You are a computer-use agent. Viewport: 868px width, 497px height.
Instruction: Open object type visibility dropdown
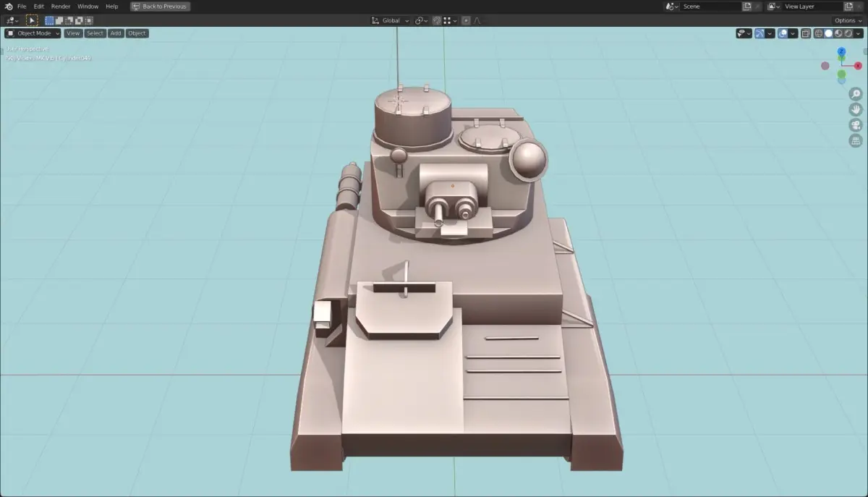tap(744, 33)
